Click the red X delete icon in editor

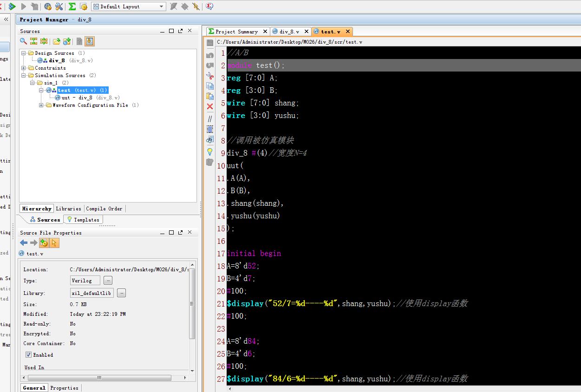tap(210, 106)
